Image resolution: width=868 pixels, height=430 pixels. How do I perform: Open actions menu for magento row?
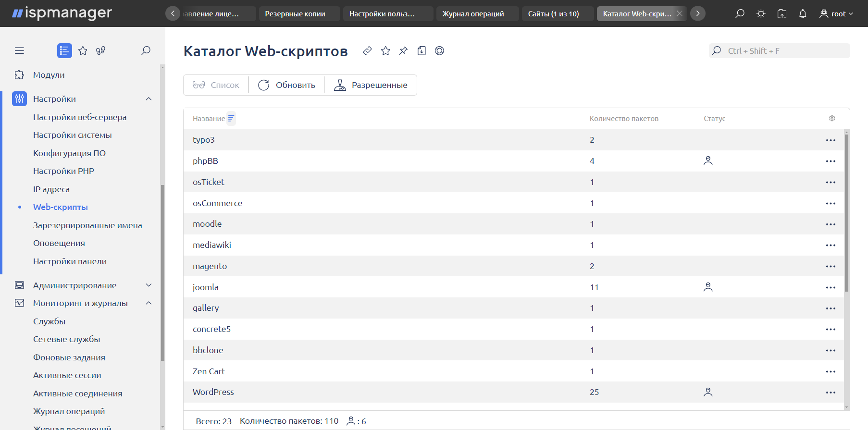tap(831, 266)
